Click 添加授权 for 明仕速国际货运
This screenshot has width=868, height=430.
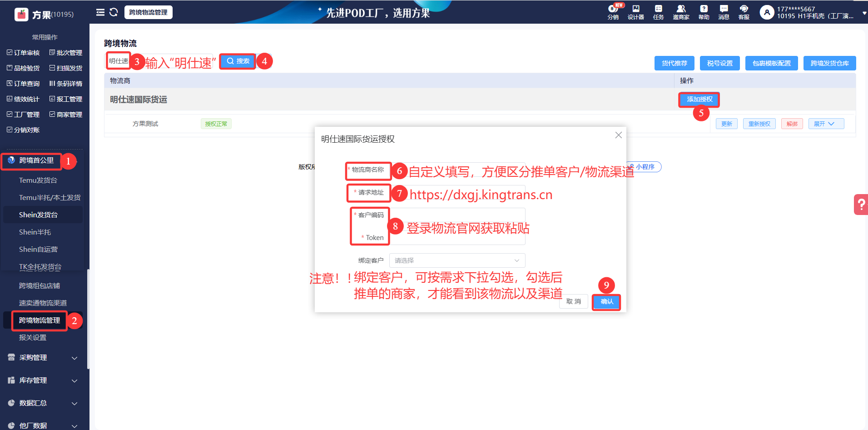pos(699,99)
